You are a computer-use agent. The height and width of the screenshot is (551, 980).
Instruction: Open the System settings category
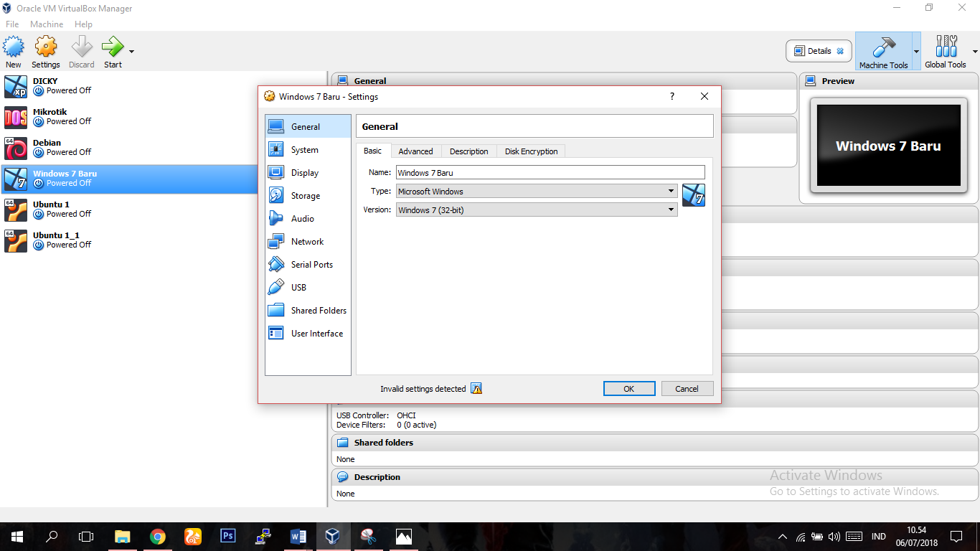coord(308,150)
